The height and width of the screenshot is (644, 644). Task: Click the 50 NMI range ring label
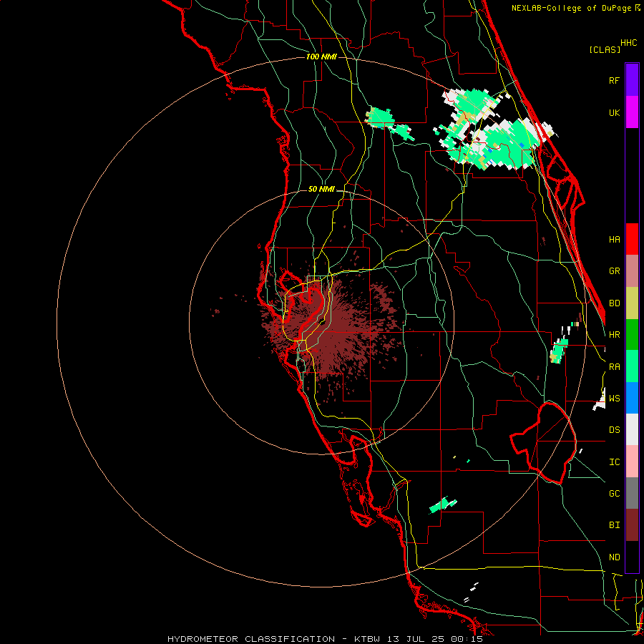point(321,189)
